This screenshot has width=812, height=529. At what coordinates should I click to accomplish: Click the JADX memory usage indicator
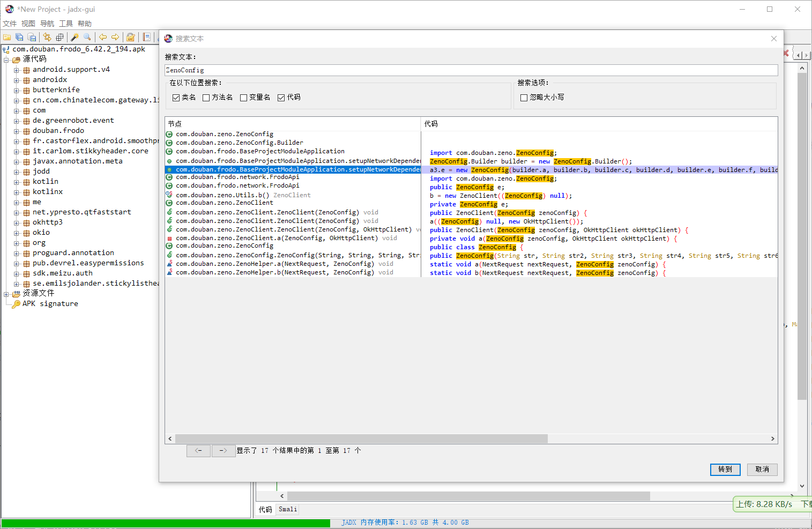click(x=405, y=523)
